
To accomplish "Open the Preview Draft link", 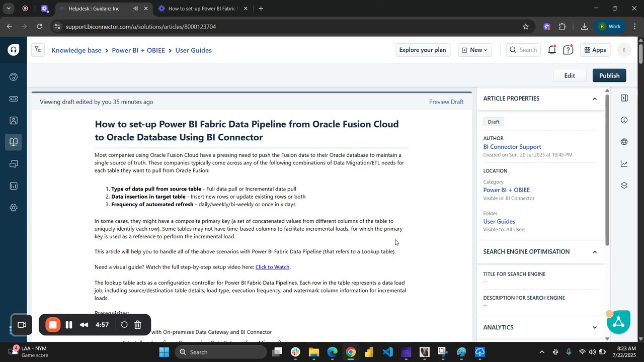I will coord(446,102).
